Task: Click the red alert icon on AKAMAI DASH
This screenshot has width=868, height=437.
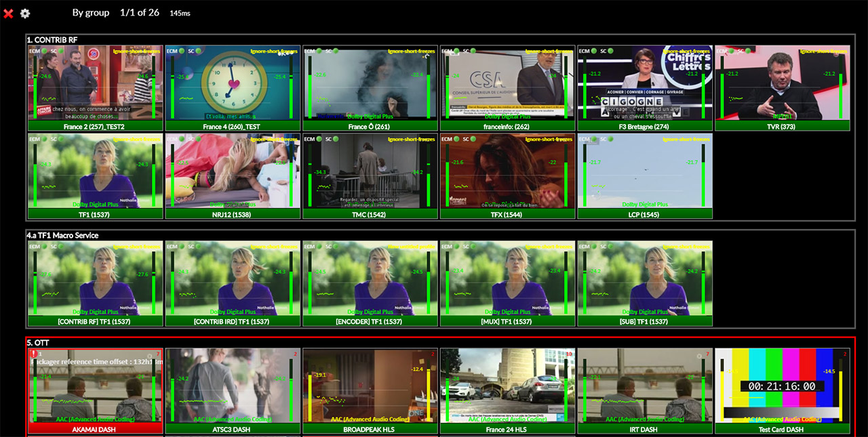Action: tap(34, 354)
